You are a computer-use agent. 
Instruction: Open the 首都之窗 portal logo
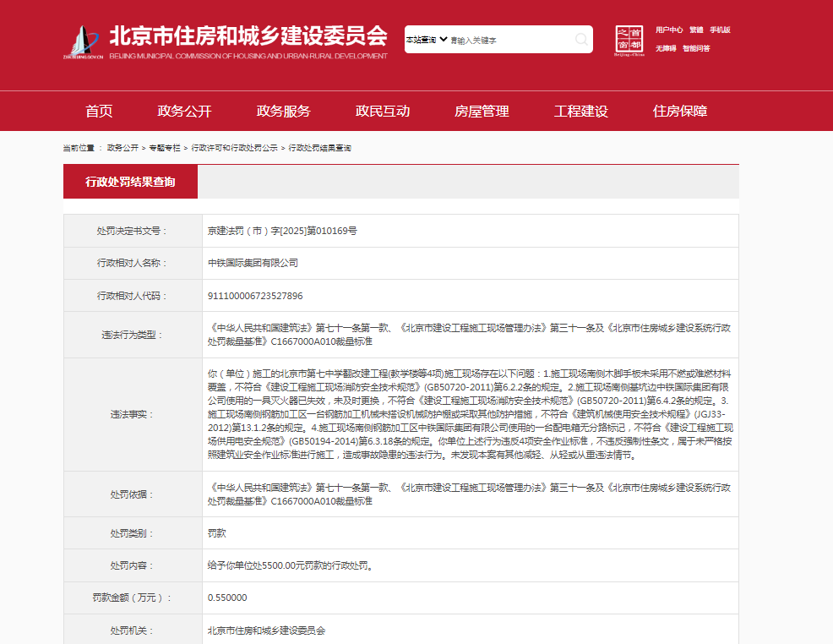click(x=629, y=41)
